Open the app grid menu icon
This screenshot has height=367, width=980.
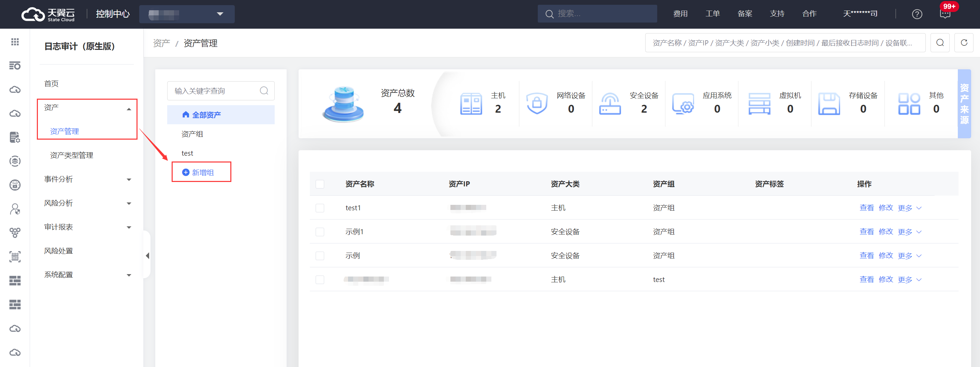point(15,42)
